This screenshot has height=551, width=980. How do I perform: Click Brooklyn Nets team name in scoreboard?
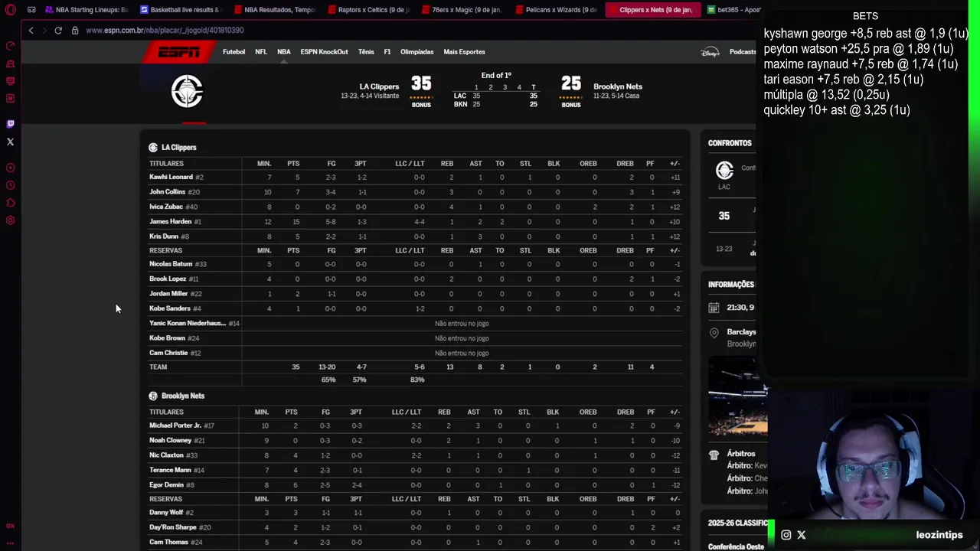618,86
